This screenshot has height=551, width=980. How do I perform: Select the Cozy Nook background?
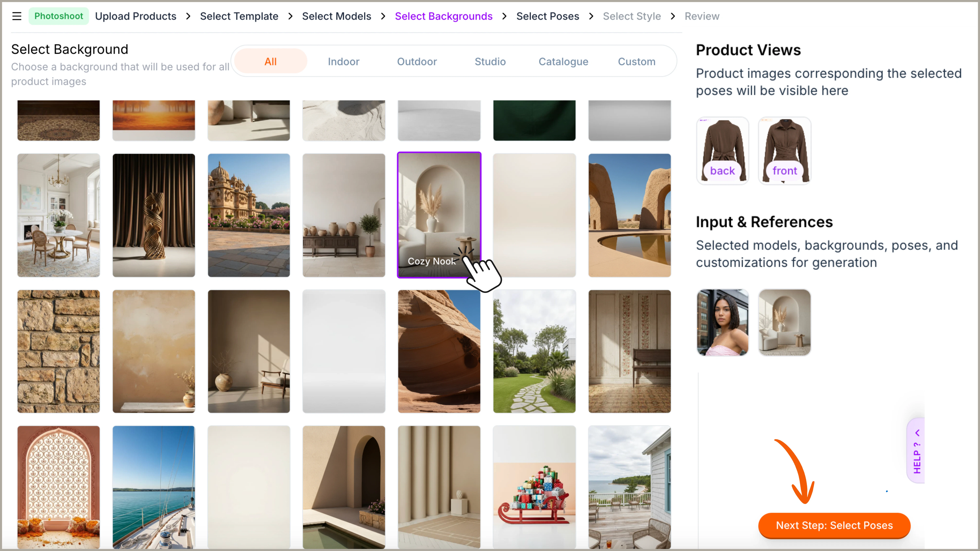(x=439, y=215)
